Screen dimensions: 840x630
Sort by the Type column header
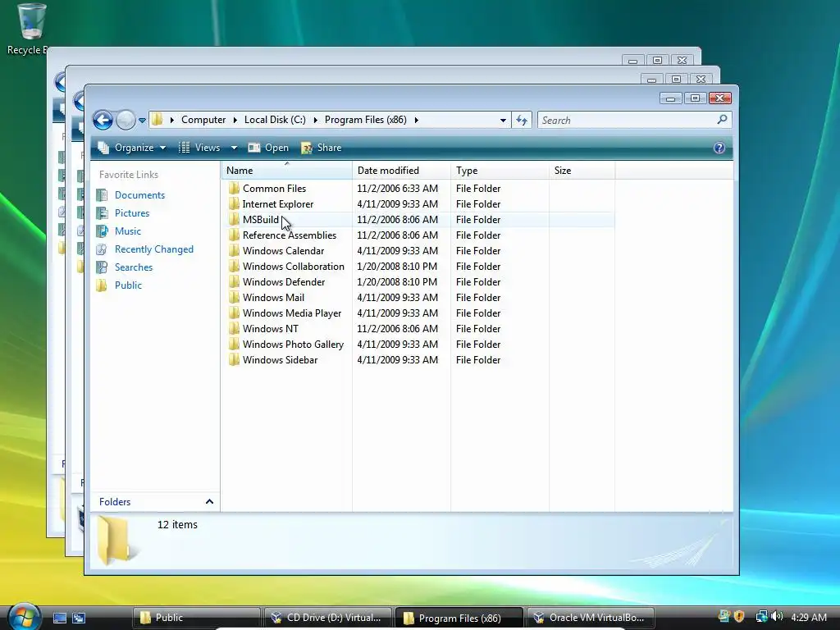click(500, 171)
